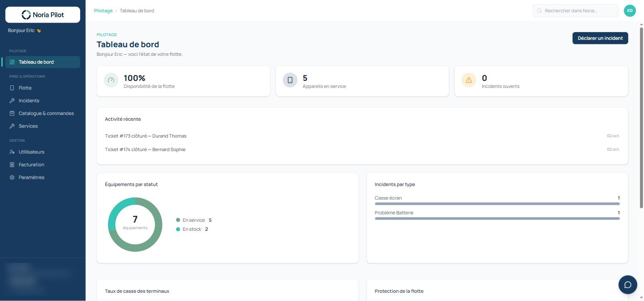Click the Pilotage breadcrumb link
This screenshot has width=644, height=301.
[x=103, y=11]
